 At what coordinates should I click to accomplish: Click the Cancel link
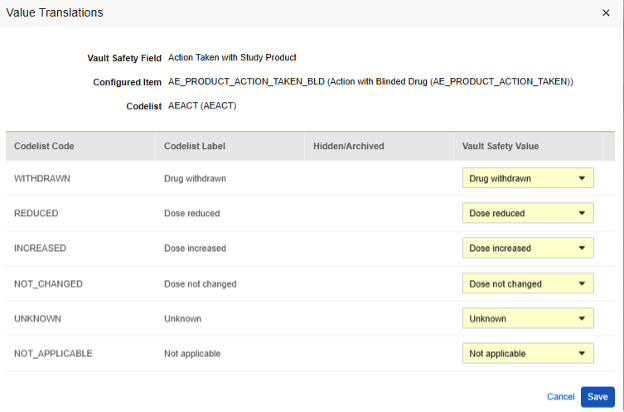[x=560, y=397]
